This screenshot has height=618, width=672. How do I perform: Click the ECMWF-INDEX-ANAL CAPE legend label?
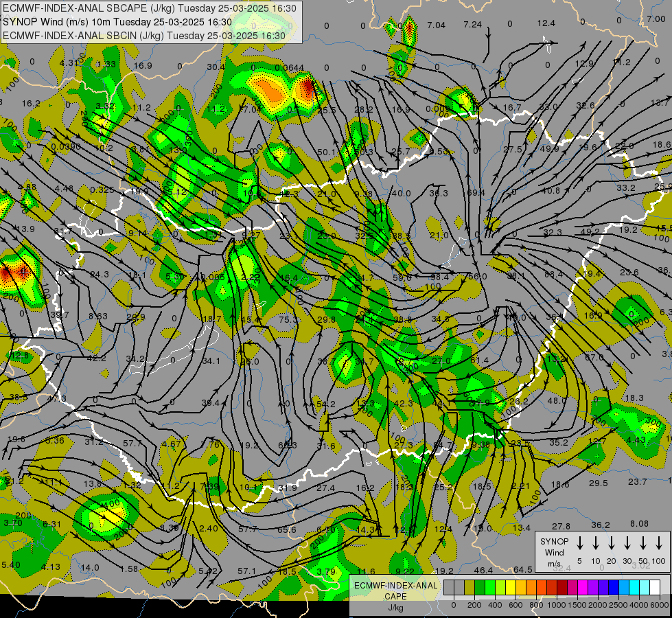click(395, 591)
